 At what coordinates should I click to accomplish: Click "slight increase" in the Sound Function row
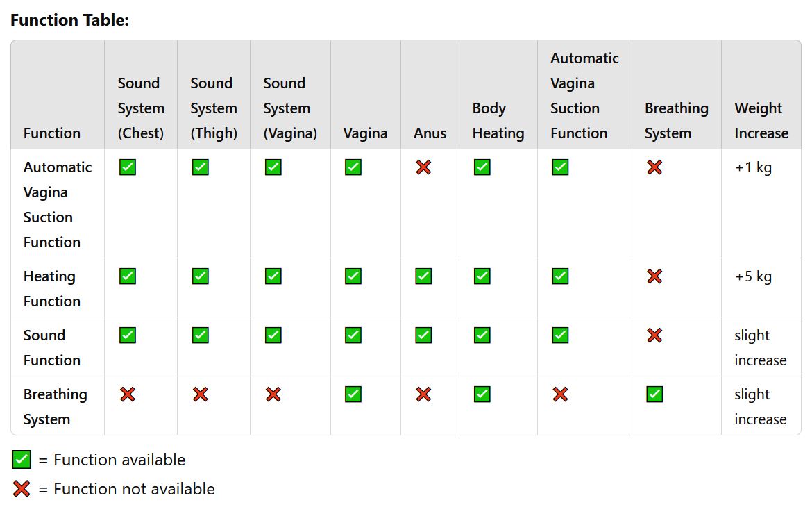[x=760, y=347]
